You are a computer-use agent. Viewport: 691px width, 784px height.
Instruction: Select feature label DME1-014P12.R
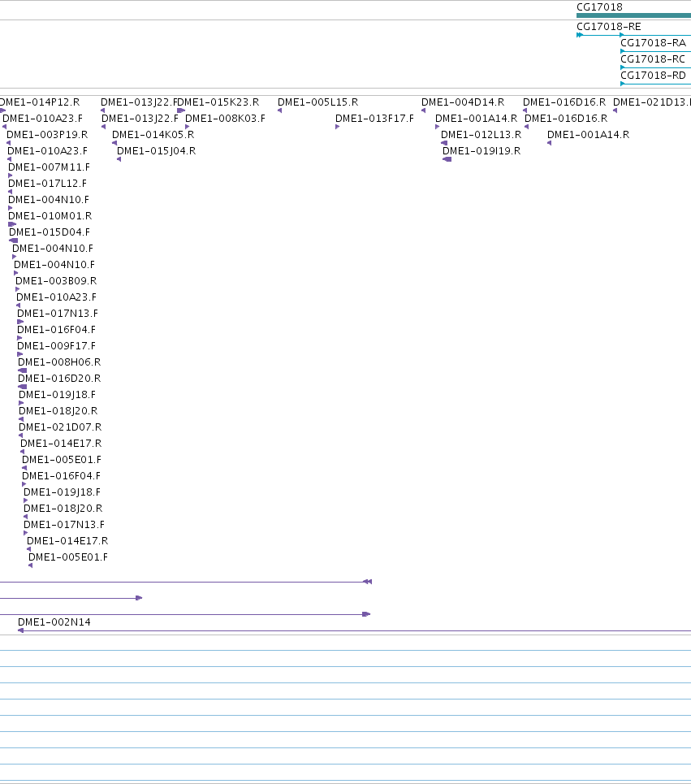pos(39,102)
